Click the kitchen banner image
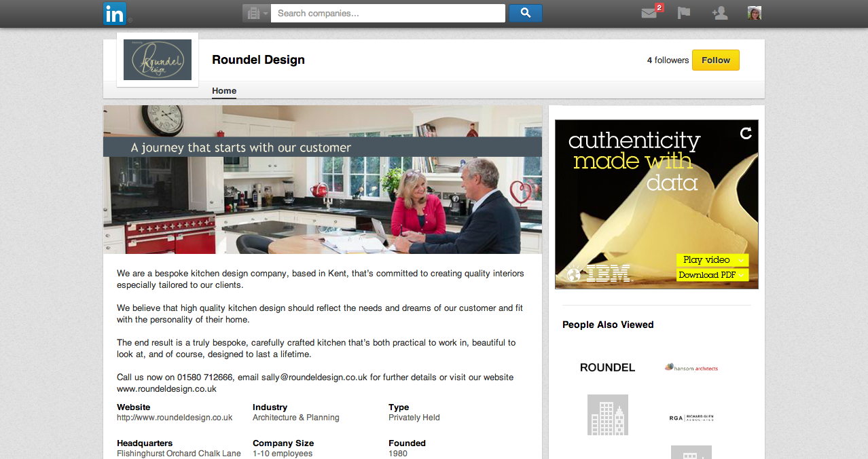The height and width of the screenshot is (459, 868). point(323,179)
